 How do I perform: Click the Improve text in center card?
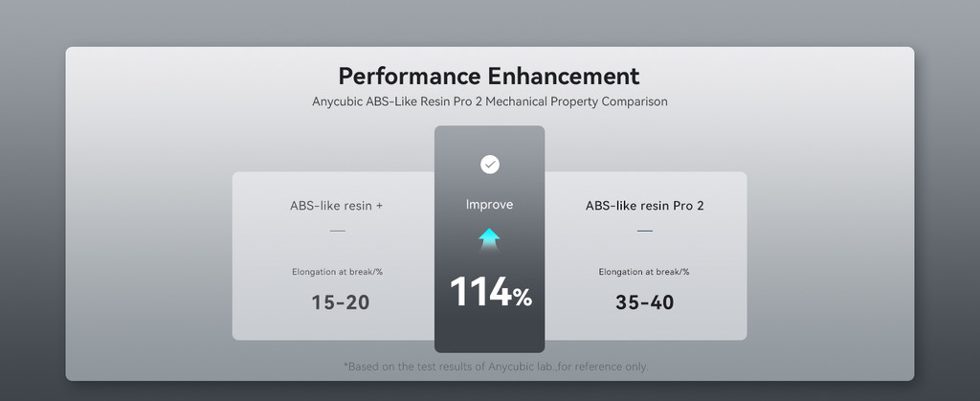pos(489,204)
